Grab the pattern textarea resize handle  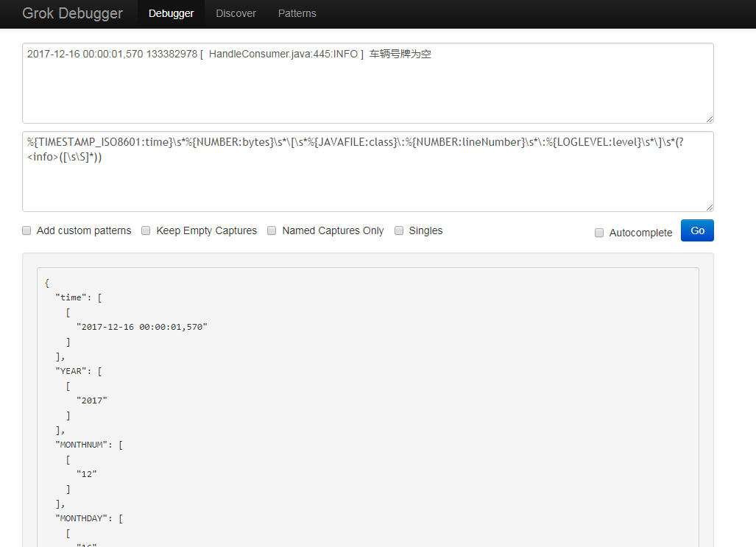(710, 208)
